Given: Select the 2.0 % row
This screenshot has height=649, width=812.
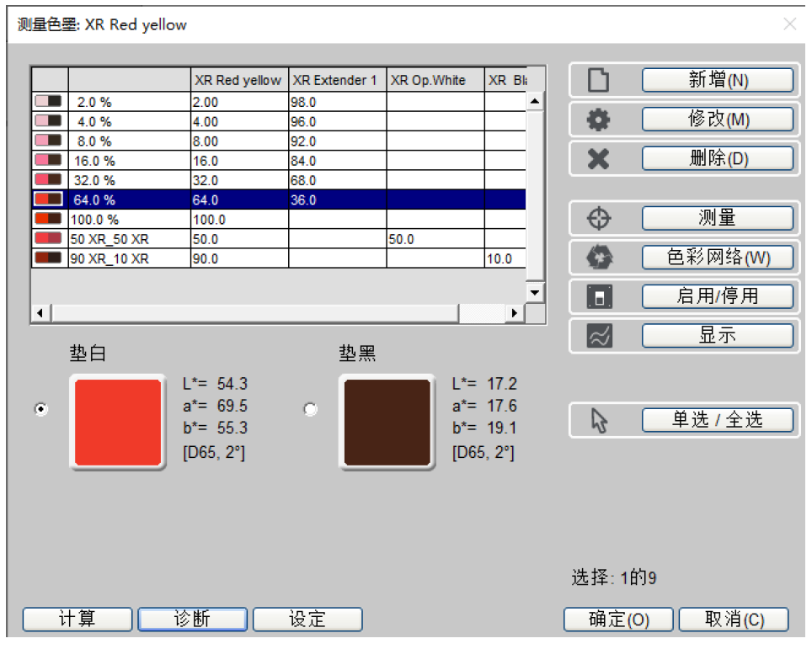Looking at the screenshot, I should tap(279, 102).
